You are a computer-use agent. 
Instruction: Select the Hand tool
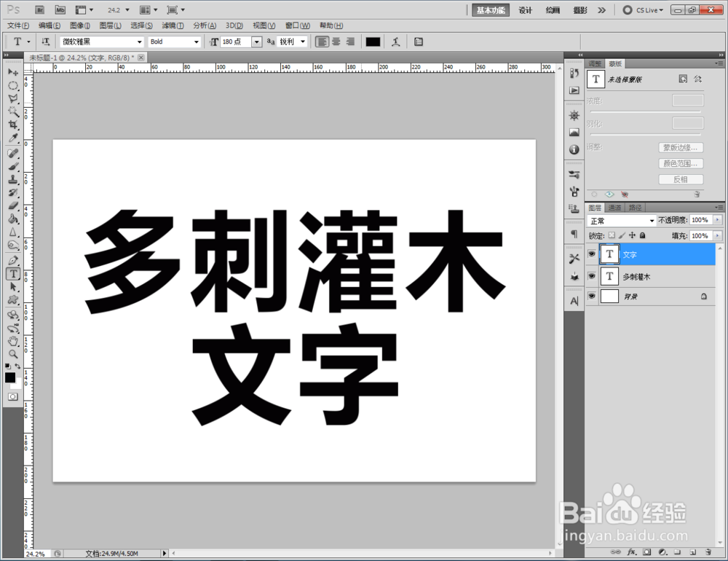pyautogui.click(x=13, y=341)
